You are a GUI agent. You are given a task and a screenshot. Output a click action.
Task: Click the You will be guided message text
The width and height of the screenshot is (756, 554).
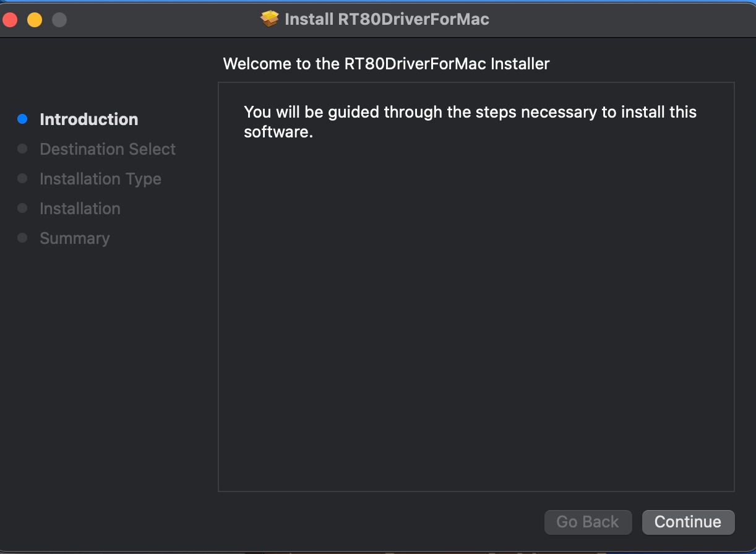pos(470,122)
